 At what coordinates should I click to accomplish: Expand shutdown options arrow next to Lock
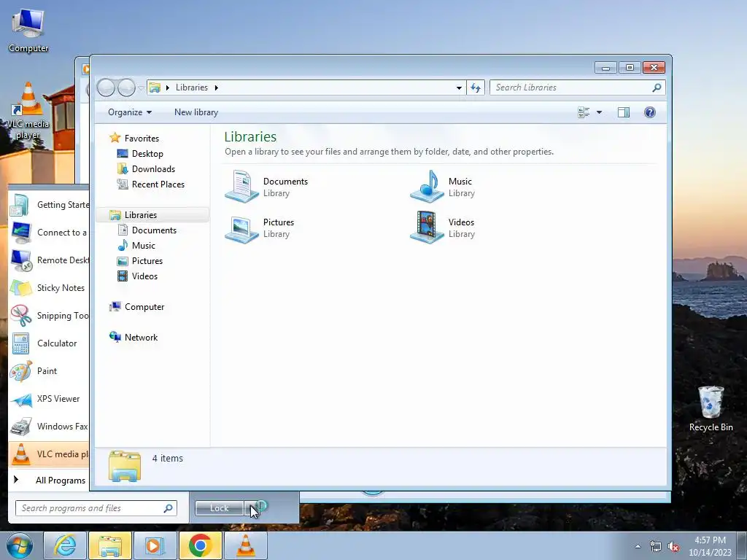point(251,508)
